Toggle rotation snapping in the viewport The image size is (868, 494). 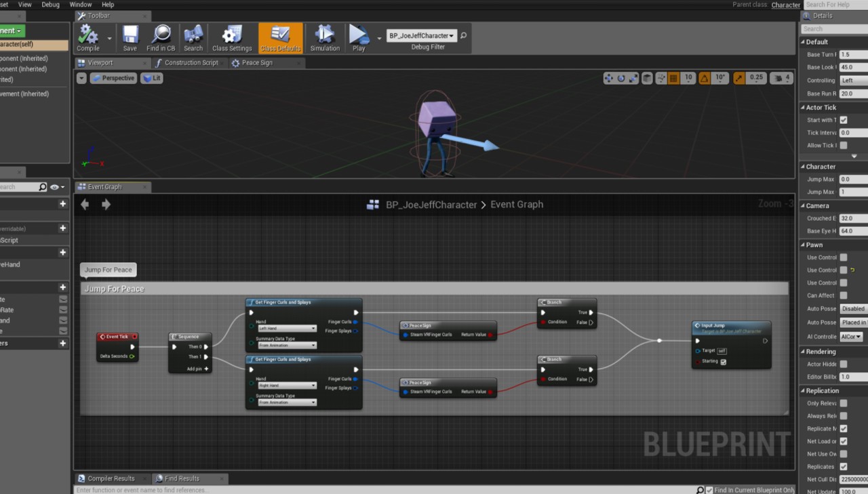[x=705, y=79]
